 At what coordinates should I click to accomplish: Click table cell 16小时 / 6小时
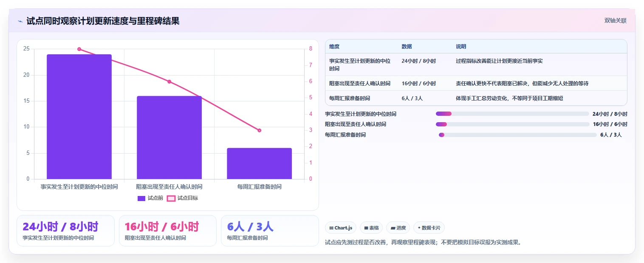click(x=418, y=84)
